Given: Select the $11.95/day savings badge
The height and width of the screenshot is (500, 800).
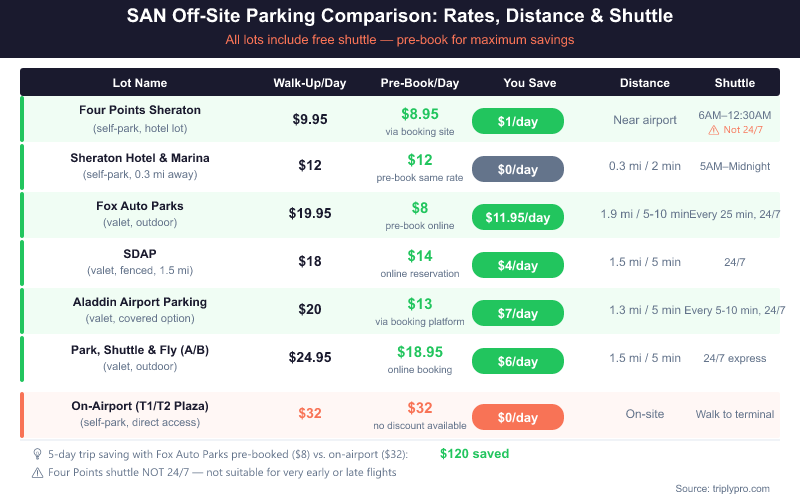Looking at the screenshot, I should (x=517, y=217).
